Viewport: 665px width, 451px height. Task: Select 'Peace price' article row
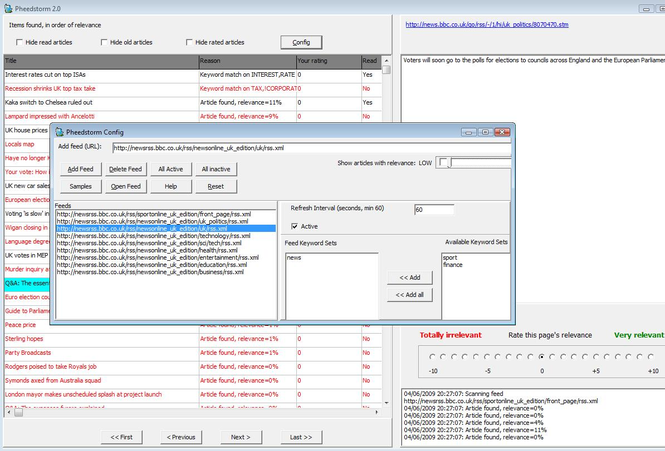(193, 325)
